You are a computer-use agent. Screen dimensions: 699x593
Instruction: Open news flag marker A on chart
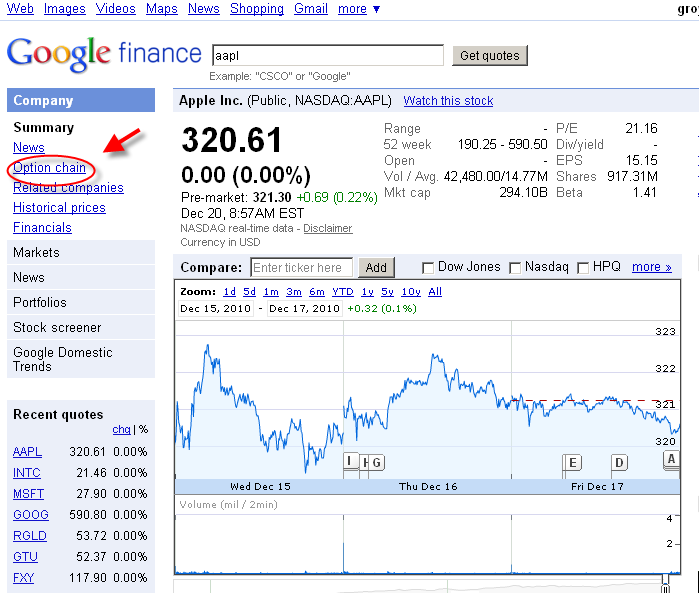[x=672, y=459]
